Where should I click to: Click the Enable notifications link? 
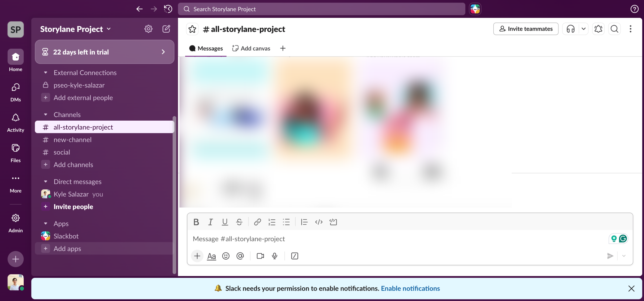pyautogui.click(x=410, y=288)
